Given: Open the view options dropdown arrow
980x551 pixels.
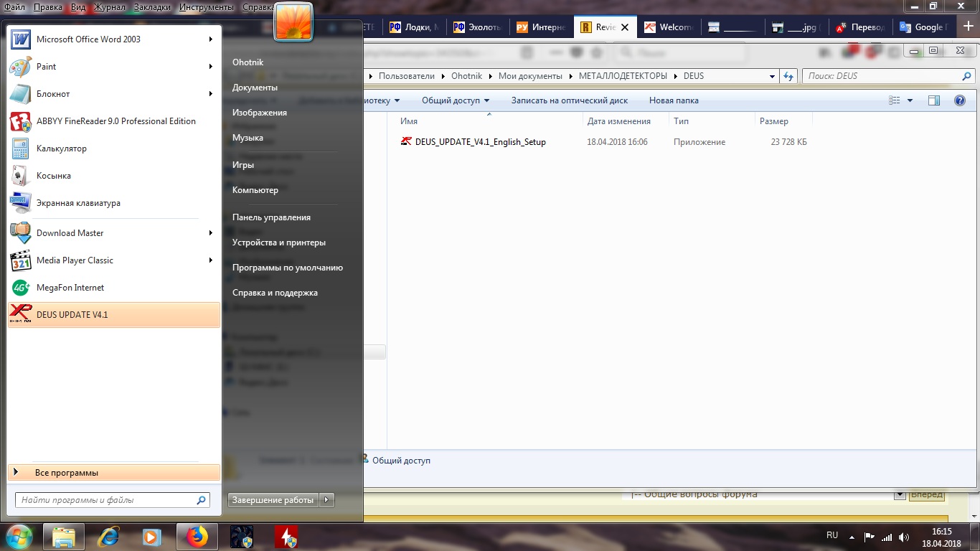Looking at the screenshot, I should click(910, 100).
